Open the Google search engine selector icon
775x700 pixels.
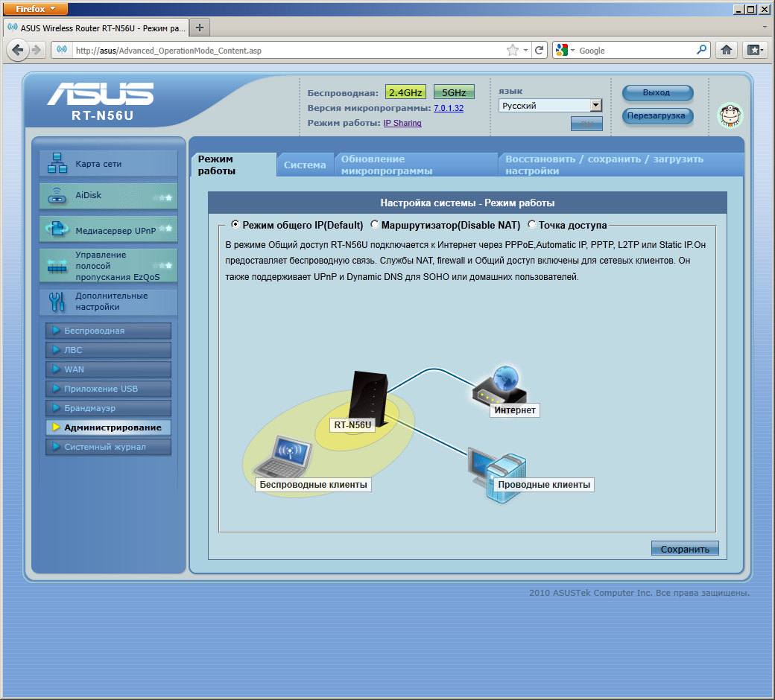tap(565, 50)
